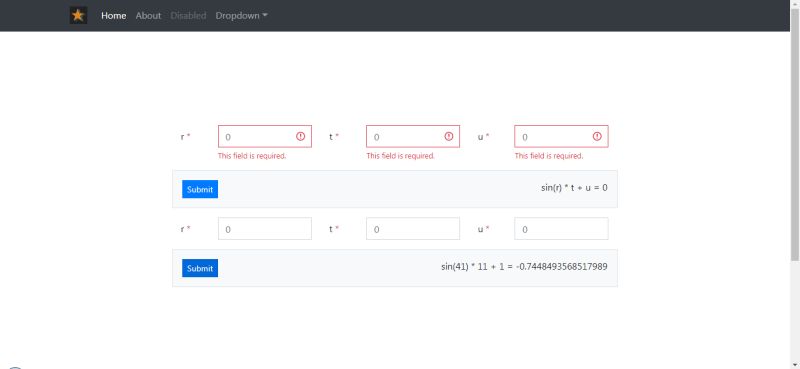Screen dimensions: 800x369
Task: Click the t input in second form
Action: pyautogui.click(x=413, y=229)
